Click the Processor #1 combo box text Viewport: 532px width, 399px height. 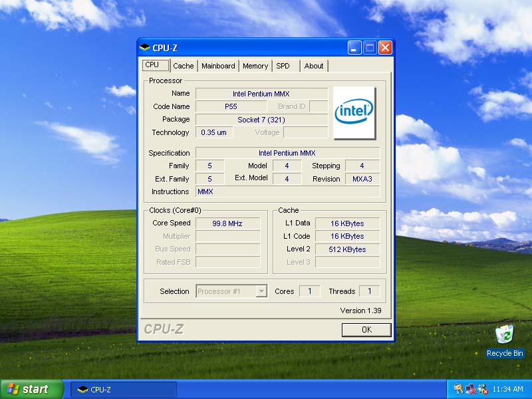coord(219,291)
